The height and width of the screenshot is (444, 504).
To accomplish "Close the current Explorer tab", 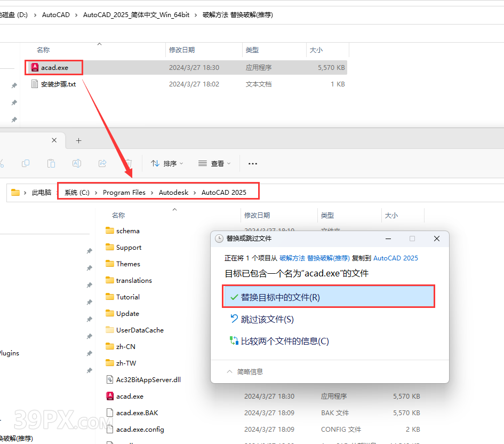I will (x=54, y=140).
